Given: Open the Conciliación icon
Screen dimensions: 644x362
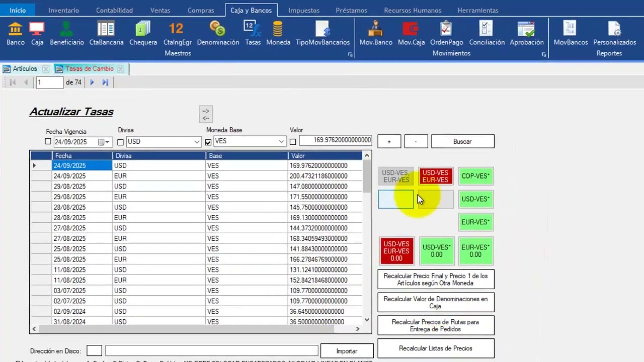Looking at the screenshot, I should coord(487,33).
